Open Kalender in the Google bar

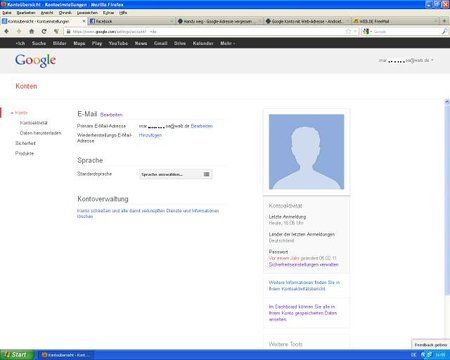tap(203, 43)
